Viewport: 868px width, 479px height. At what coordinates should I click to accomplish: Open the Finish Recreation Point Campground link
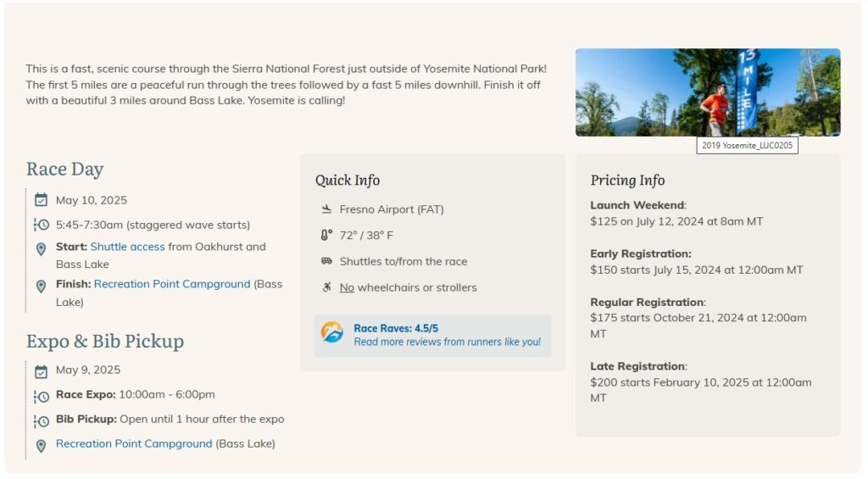click(172, 283)
